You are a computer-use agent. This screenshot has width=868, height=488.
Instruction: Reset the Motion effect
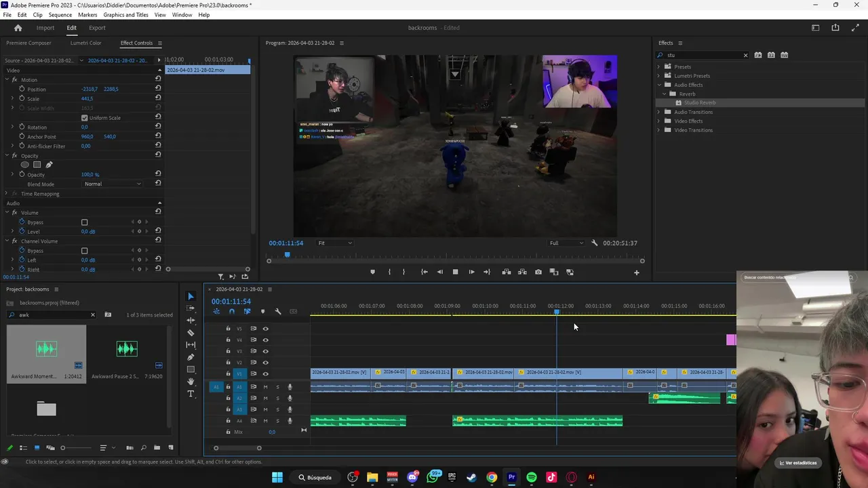158,79
